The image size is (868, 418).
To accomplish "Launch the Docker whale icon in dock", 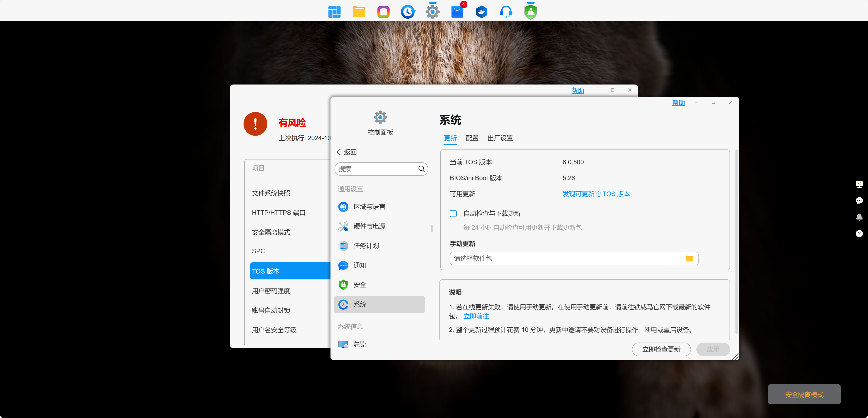I will point(481,12).
